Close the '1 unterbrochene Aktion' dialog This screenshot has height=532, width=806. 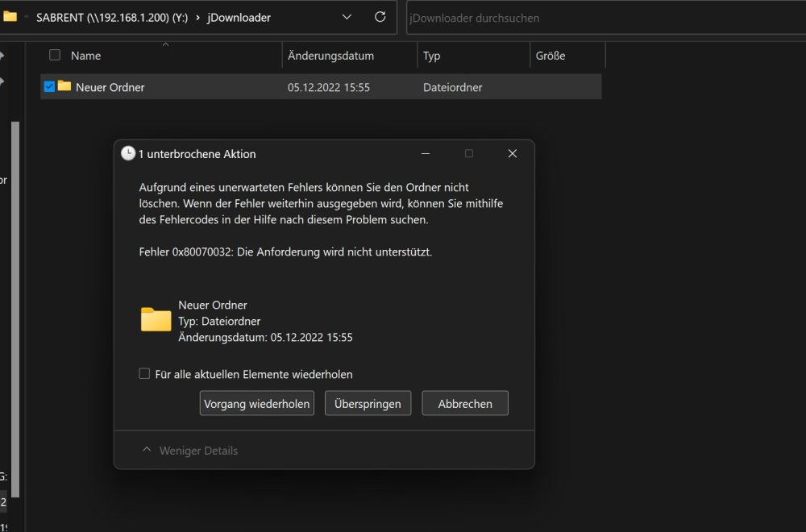point(513,154)
